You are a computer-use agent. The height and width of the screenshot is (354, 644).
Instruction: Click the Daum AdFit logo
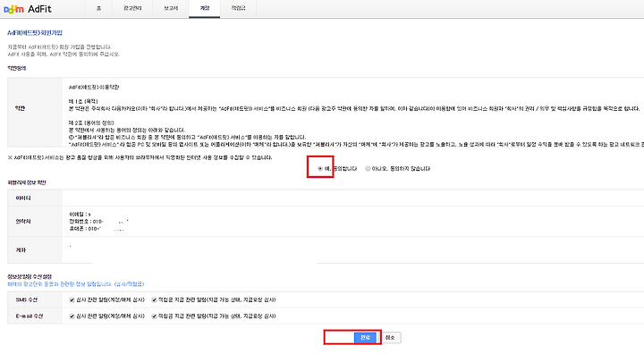[x=28, y=9]
